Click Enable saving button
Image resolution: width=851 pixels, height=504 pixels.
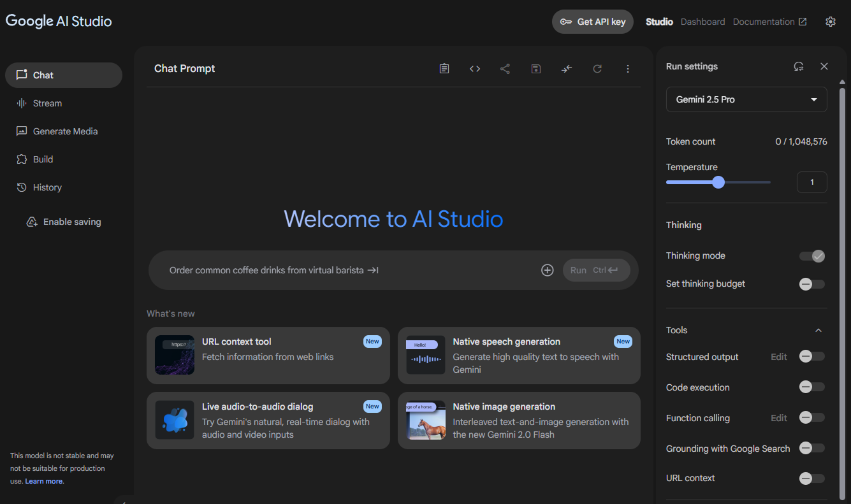point(64,222)
